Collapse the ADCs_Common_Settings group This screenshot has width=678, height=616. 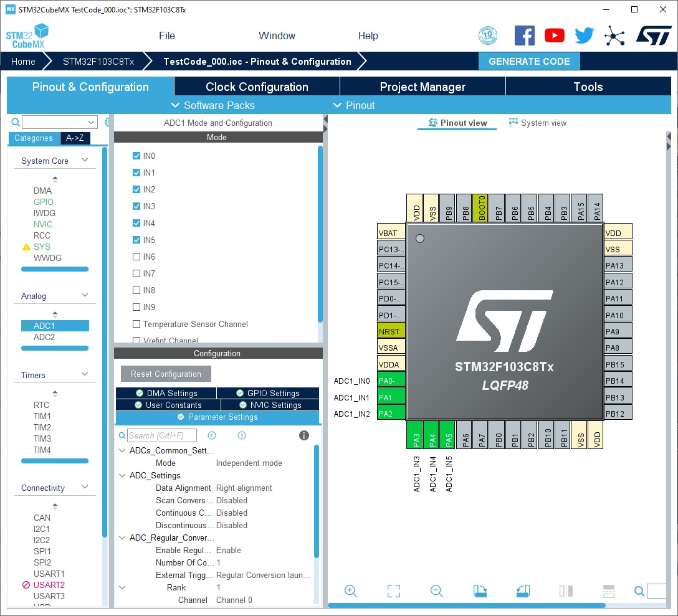point(122,450)
